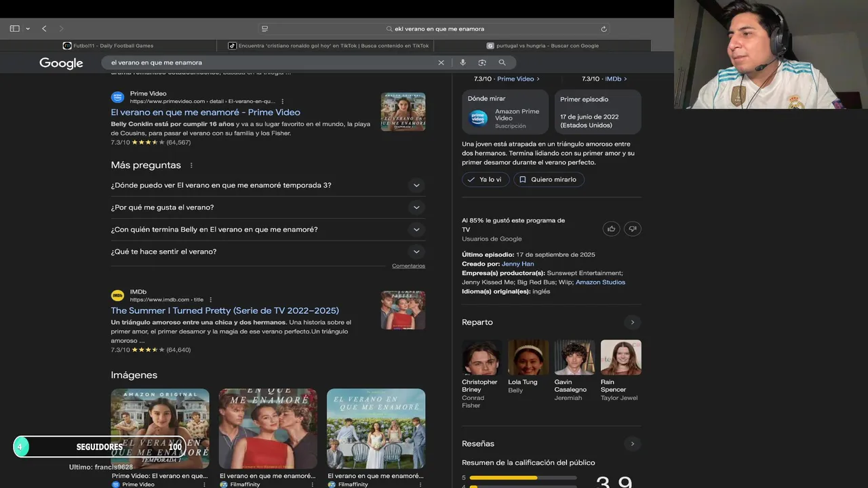Click the Comentarios feedback link
The image size is (868, 488).
pyautogui.click(x=408, y=266)
